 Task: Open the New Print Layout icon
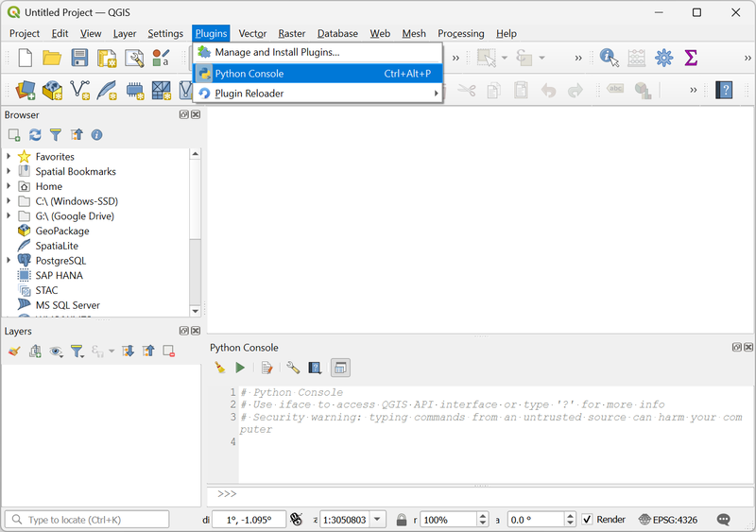coord(107,58)
